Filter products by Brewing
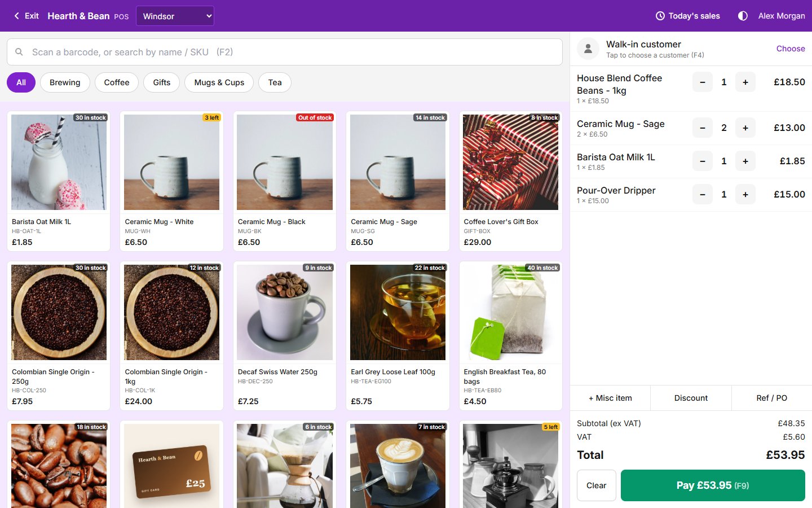Image resolution: width=812 pixels, height=508 pixels. point(65,82)
